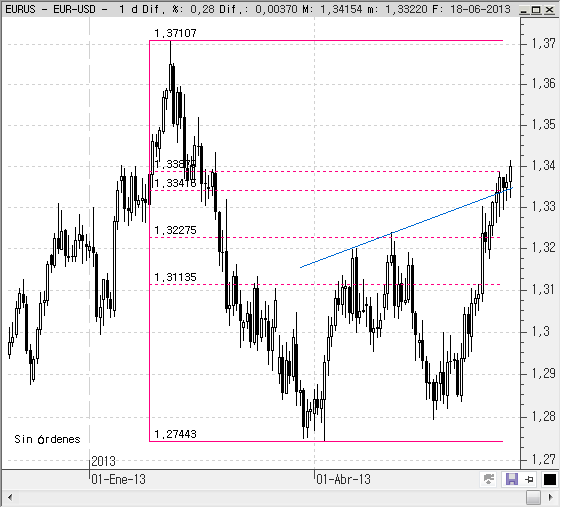Minimize the EURUS chart window
The height and width of the screenshot is (508, 561).
(524, 10)
